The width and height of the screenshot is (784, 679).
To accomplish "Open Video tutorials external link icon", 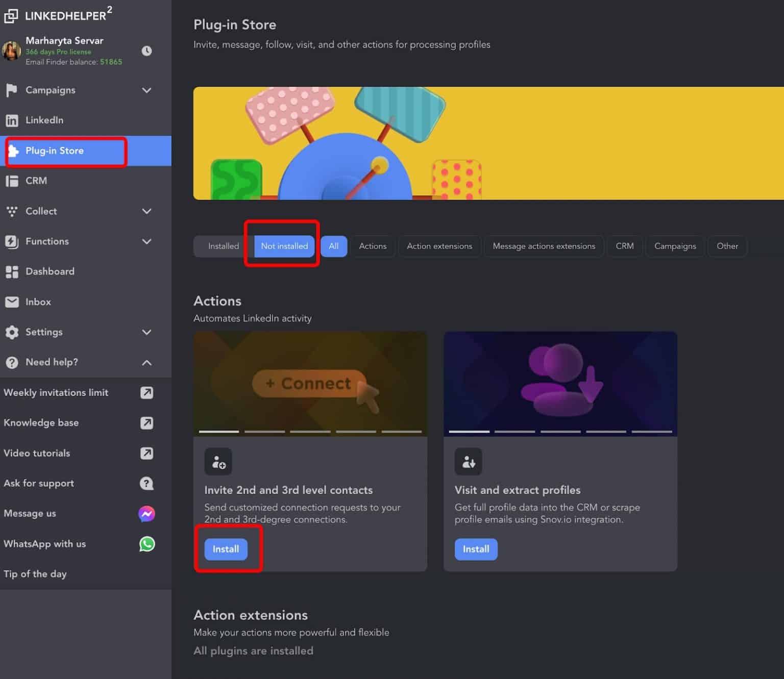I will click(147, 453).
